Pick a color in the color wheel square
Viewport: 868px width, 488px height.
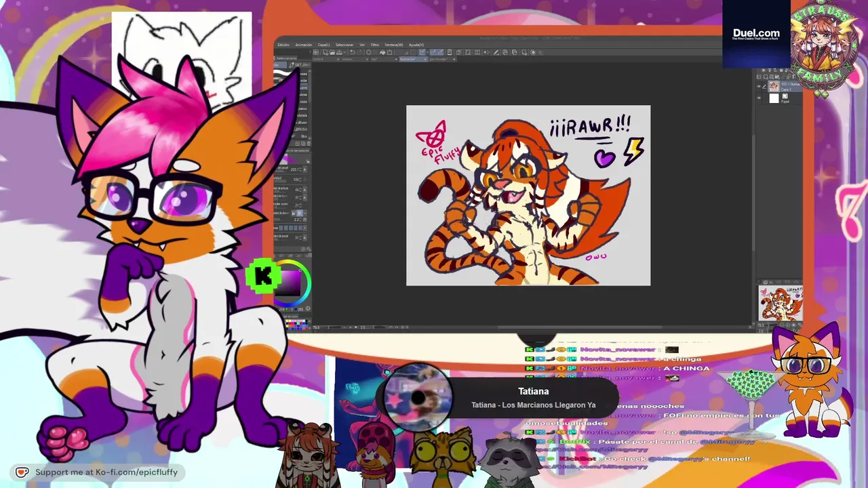[x=292, y=282]
